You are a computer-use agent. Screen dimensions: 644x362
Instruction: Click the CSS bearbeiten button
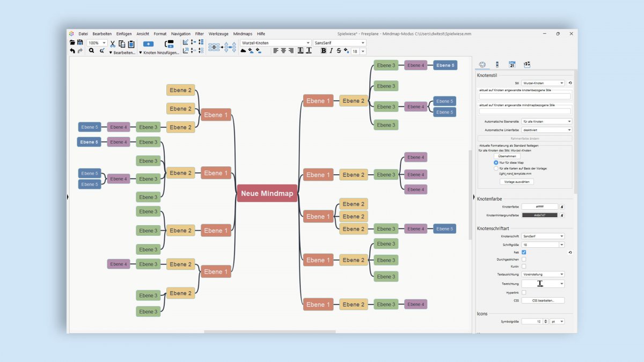tap(543, 300)
